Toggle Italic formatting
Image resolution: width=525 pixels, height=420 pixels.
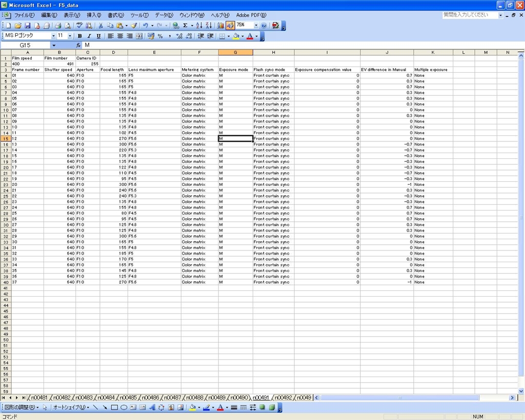coord(89,36)
